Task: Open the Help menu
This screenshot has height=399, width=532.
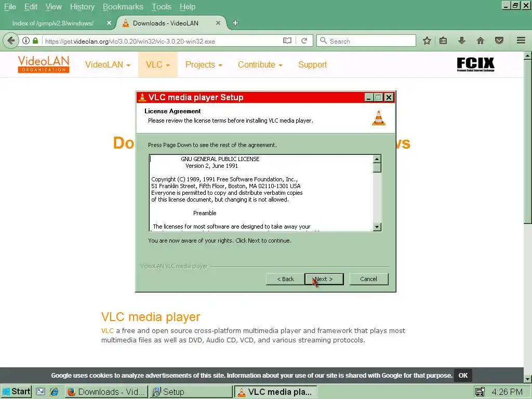Action: pyautogui.click(x=187, y=7)
